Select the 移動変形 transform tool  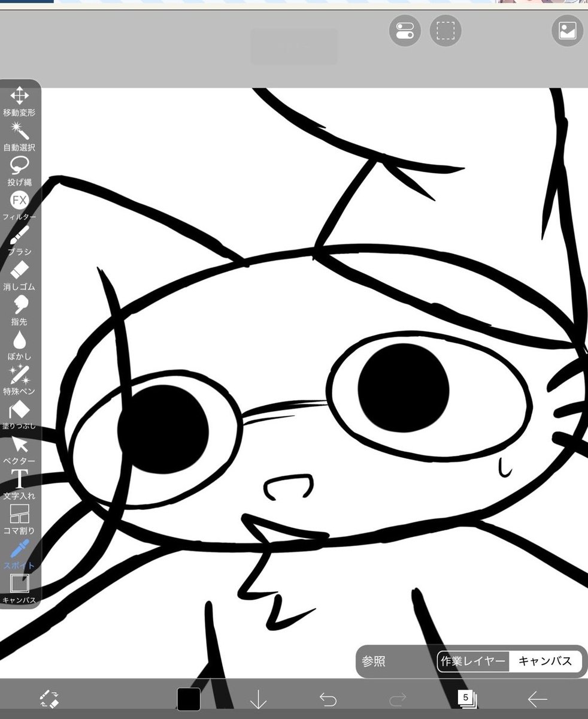click(x=19, y=101)
